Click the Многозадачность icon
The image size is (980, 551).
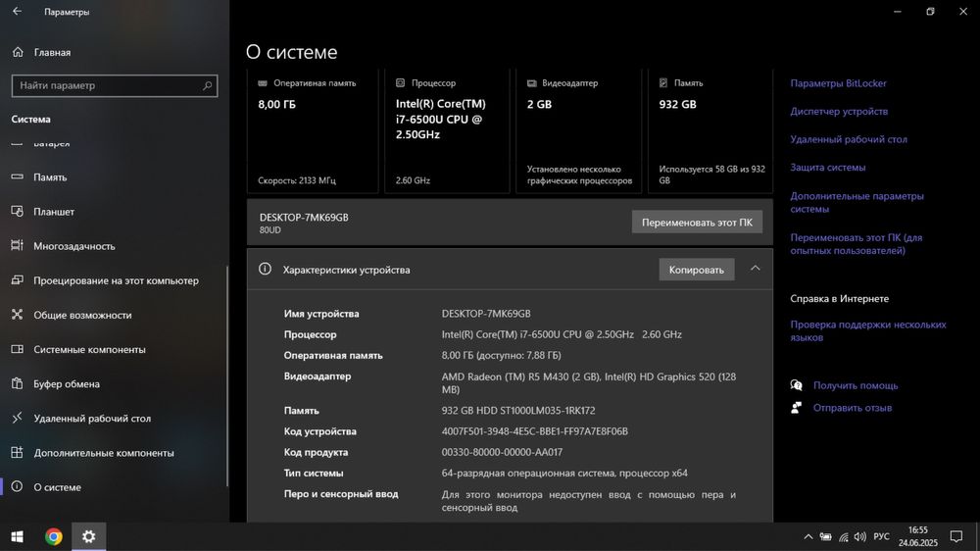pyautogui.click(x=17, y=246)
